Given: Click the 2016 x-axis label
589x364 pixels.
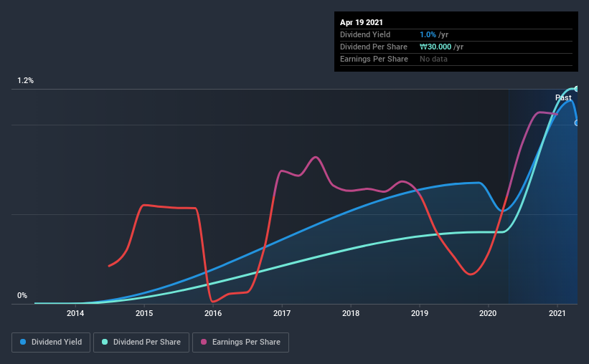Looking at the screenshot, I should [213, 313].
